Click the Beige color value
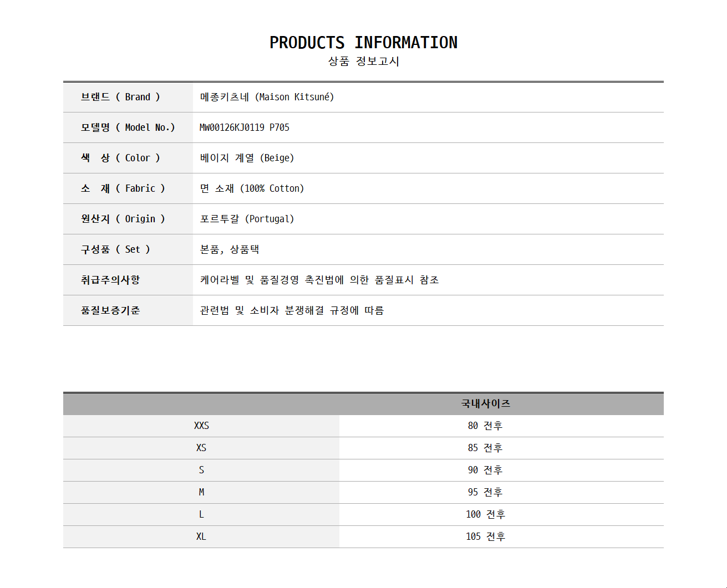This screenshot has width=727, height=588. [247, 158]
